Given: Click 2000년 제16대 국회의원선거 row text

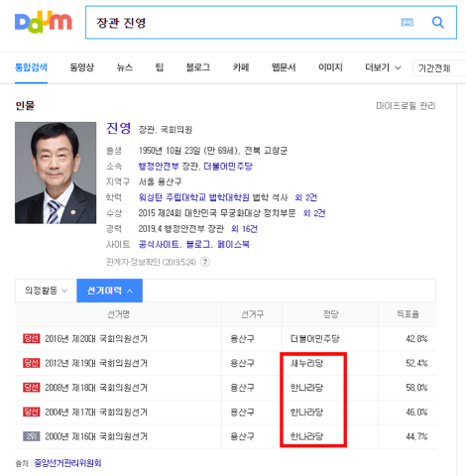Looking at the screenshot, I should [x=96, y=436].
